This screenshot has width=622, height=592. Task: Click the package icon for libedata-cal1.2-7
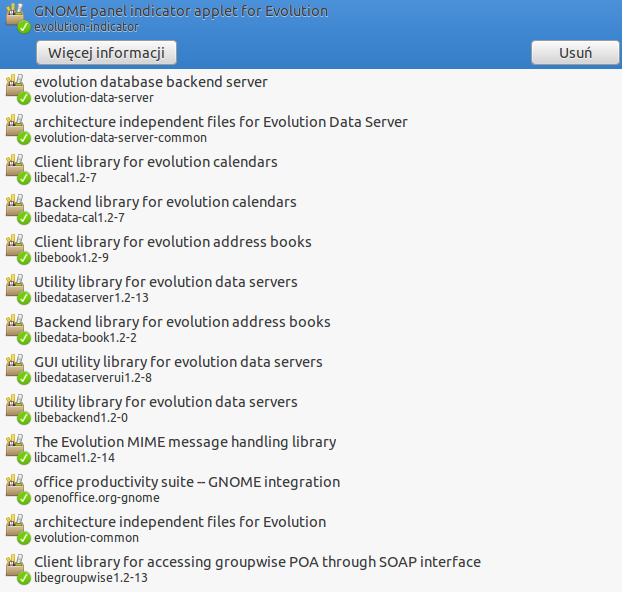coord(18,209)
